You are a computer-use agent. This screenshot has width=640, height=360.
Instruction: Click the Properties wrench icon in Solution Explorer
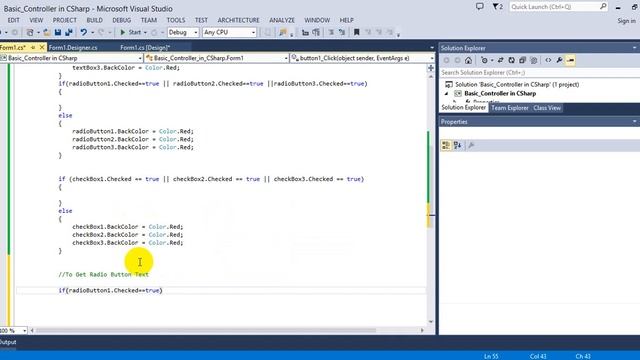coord(559,60)
